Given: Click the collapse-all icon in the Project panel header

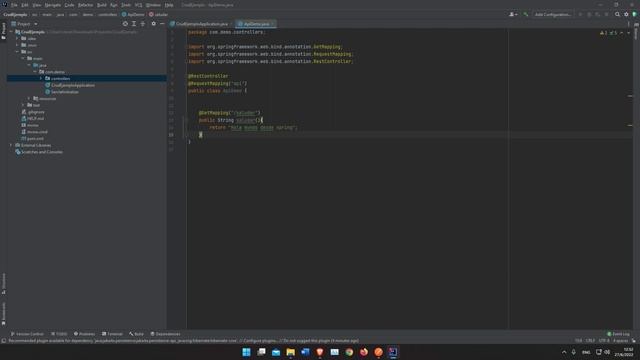Looking at the screenshot, I should (143, 24).
